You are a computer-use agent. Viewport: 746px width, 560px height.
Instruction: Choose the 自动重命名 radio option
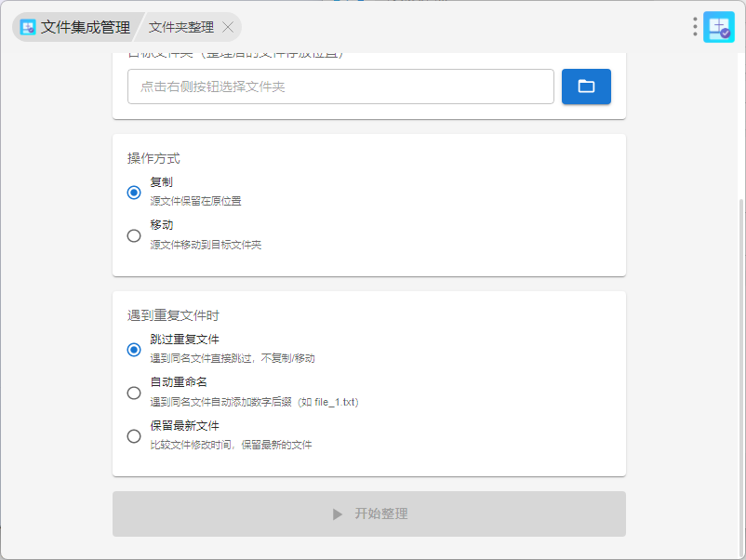pos(134,393)
